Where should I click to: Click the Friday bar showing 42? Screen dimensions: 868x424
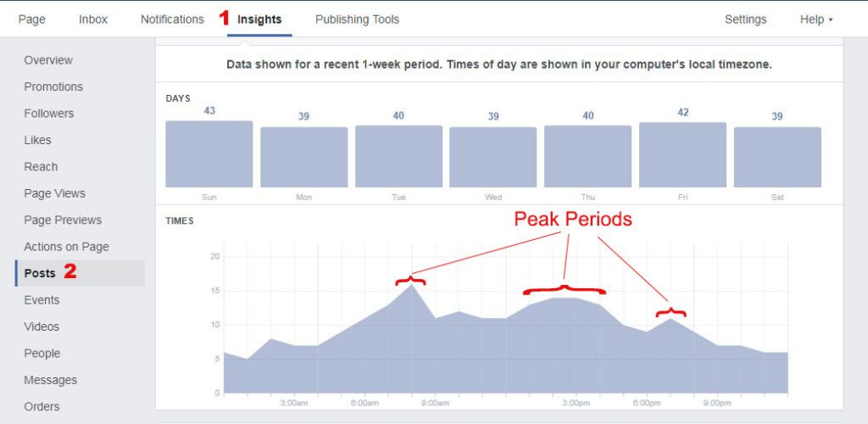tap(682, 154)
